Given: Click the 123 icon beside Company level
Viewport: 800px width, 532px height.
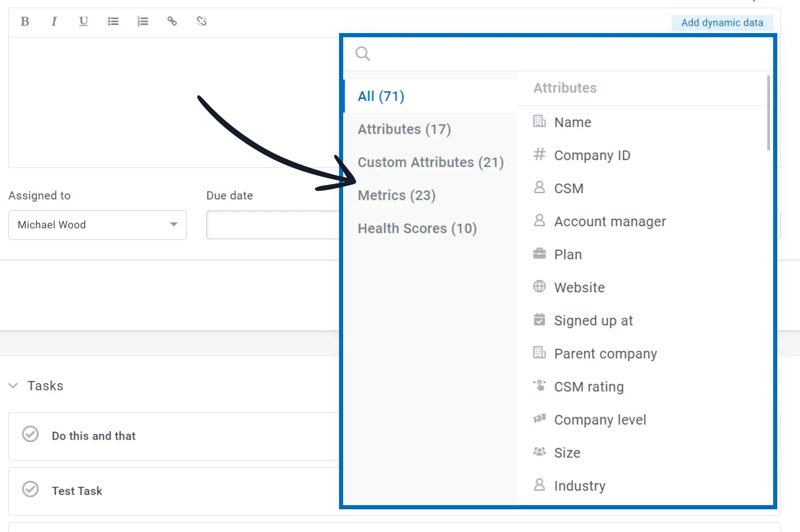Looking at the screenshot, I should 540,419.
